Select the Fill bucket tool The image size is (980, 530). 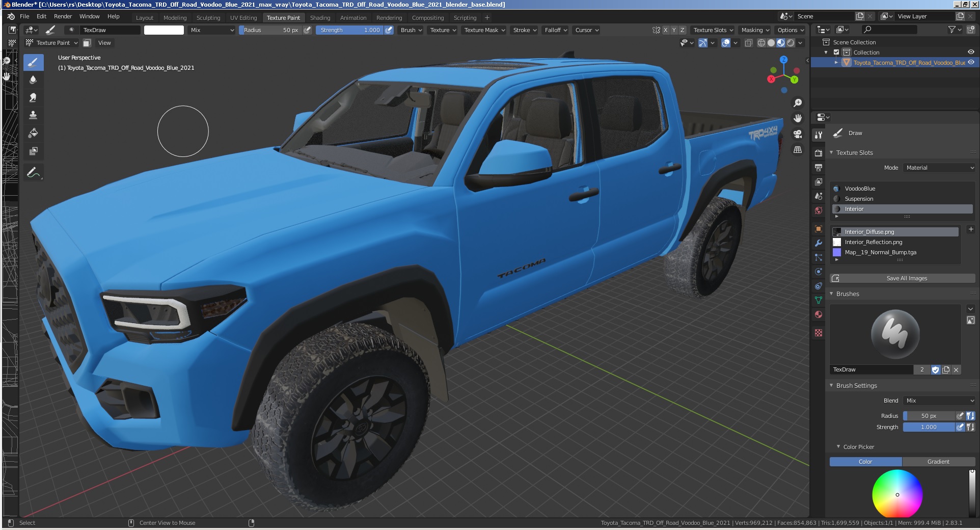33,133
